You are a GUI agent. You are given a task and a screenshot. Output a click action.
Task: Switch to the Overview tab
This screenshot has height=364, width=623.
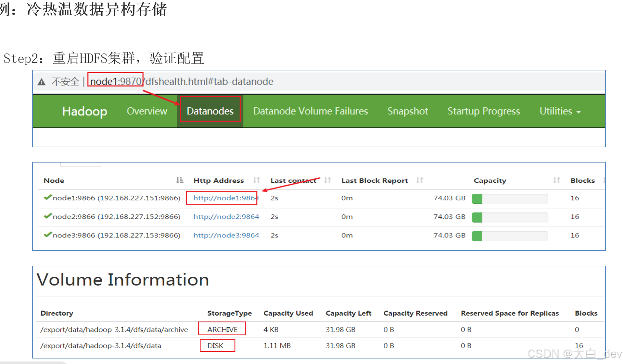(147, 111)
